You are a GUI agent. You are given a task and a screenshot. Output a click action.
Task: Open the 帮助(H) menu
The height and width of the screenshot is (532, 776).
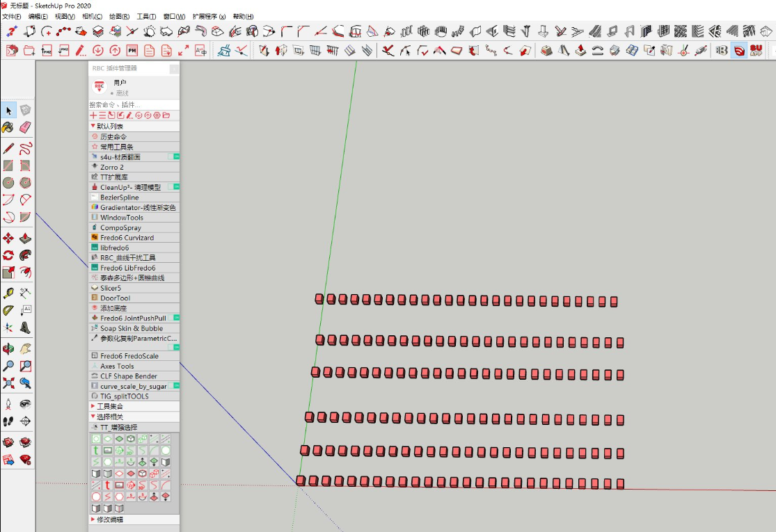point(243,16)
